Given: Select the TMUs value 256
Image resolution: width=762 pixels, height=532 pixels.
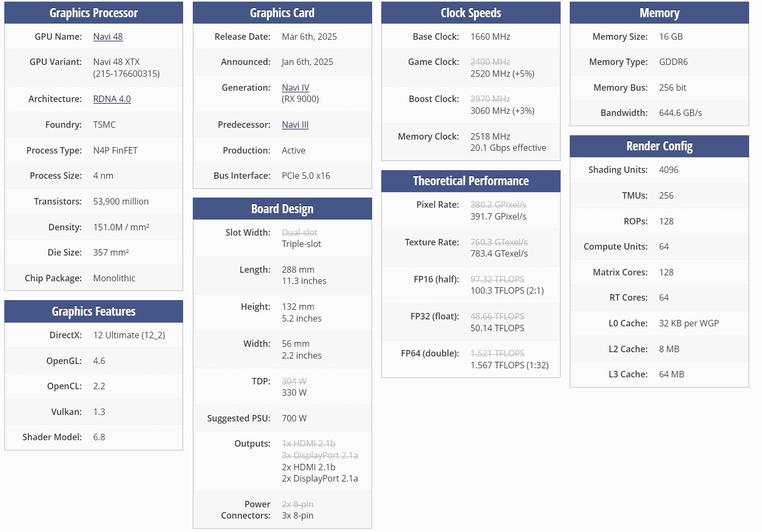Looking at the screenshot, I should point(666,195).
